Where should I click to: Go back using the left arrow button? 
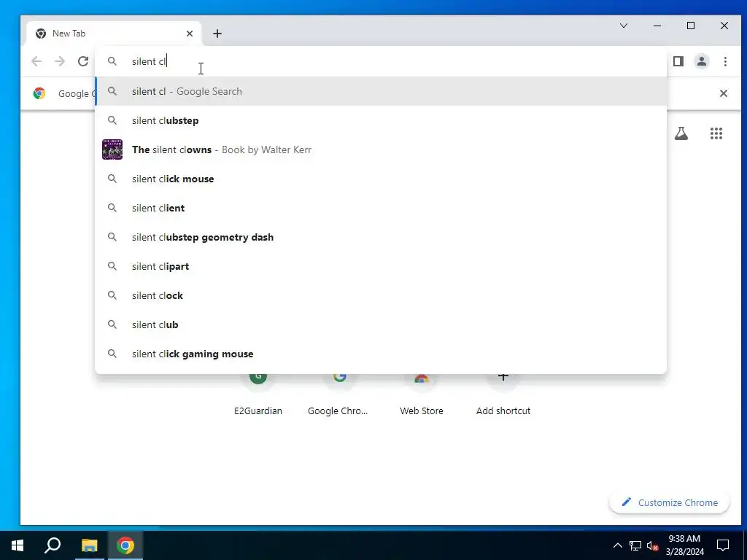[36, 61]
